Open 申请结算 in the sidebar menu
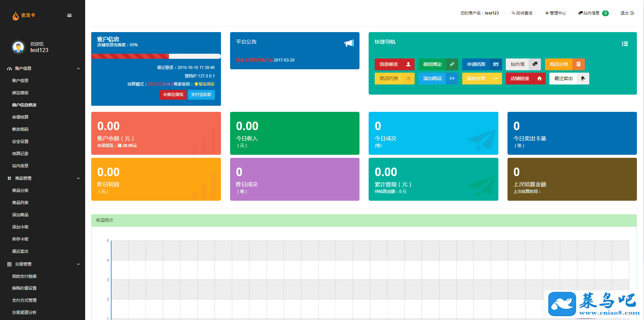This screenshot has height=320, width=644. [x=20, y=117]
